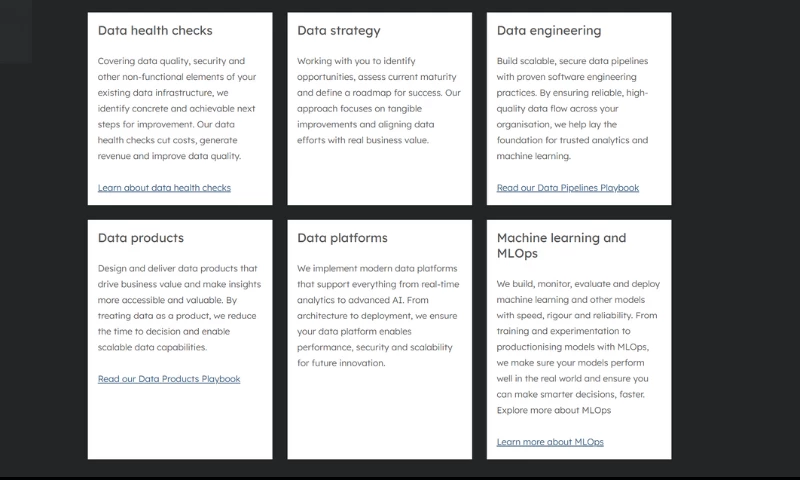Click the 'Data strategy' card heading
Viewport: 800px width, 480px height.
339,31
